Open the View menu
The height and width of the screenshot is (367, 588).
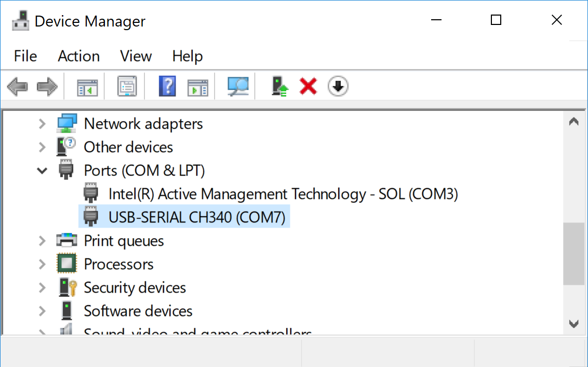coord(136,56)
